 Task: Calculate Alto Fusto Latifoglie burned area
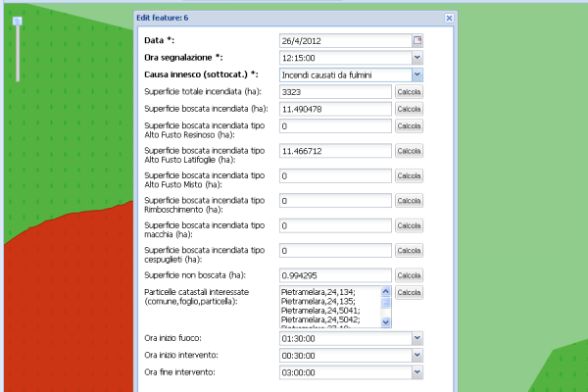[409, 152]
